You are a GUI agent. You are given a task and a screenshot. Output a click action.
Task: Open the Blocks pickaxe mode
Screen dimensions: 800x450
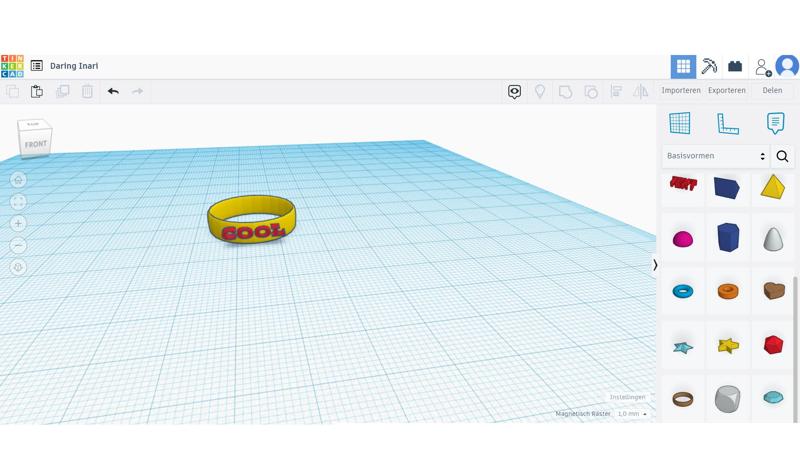click(709, 66)
